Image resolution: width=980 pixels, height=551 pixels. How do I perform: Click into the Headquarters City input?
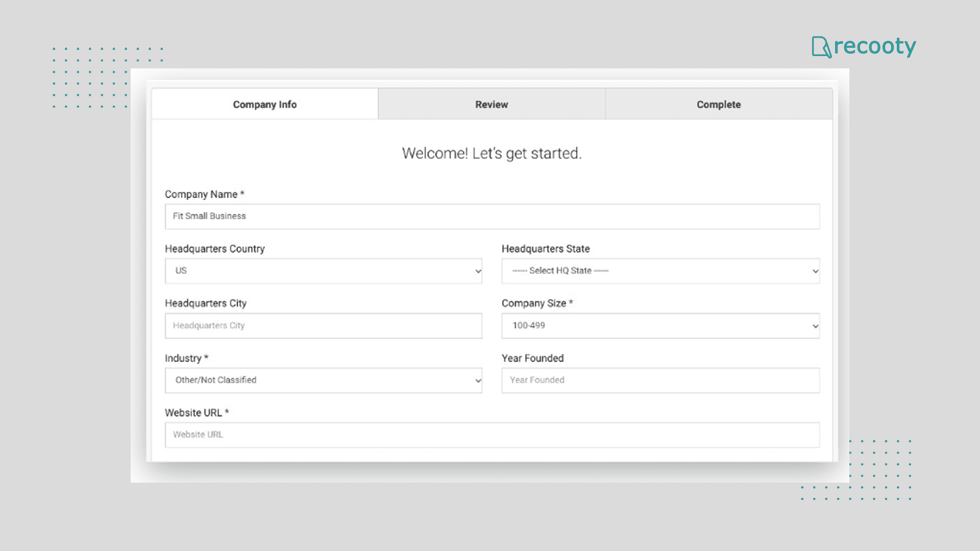pyautogui.click(x=323, y=325)
